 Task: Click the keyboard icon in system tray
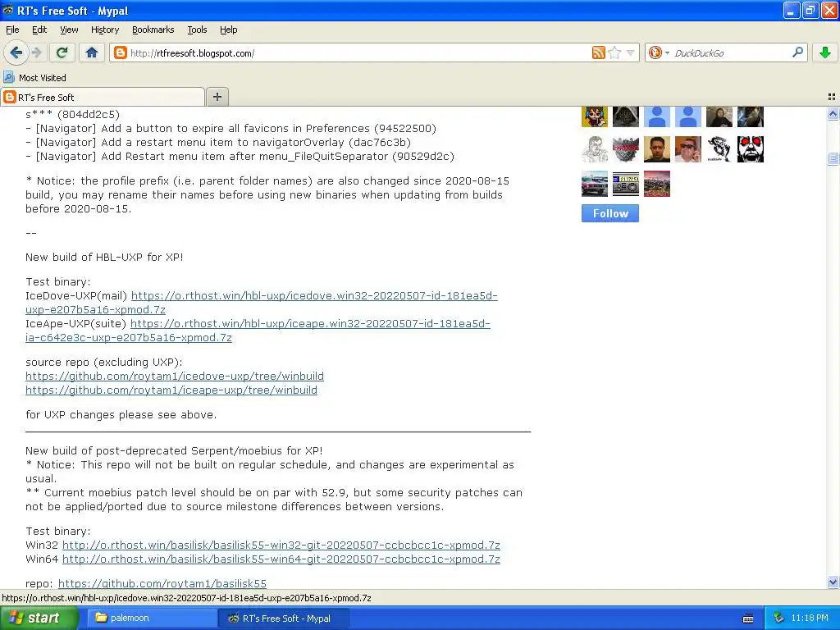point(748,619)
